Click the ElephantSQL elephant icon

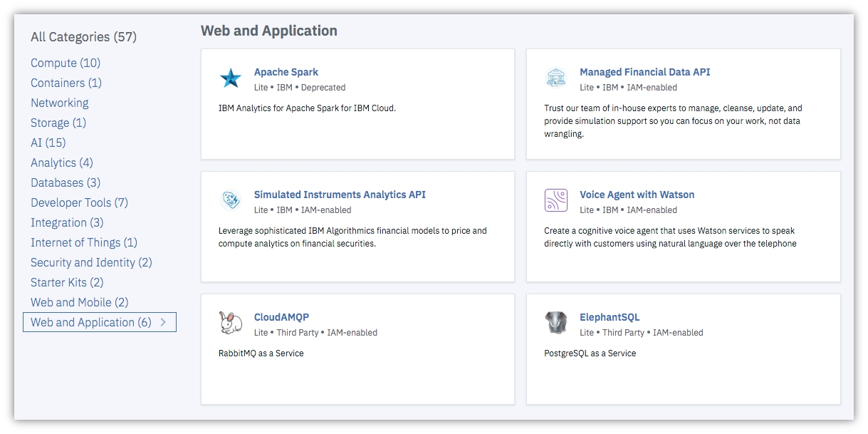point(556,324)
